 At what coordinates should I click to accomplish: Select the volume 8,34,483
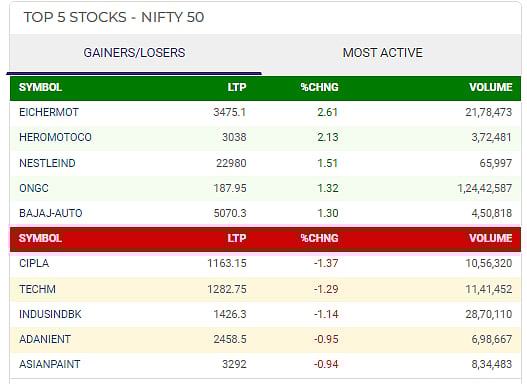point(491,364)
